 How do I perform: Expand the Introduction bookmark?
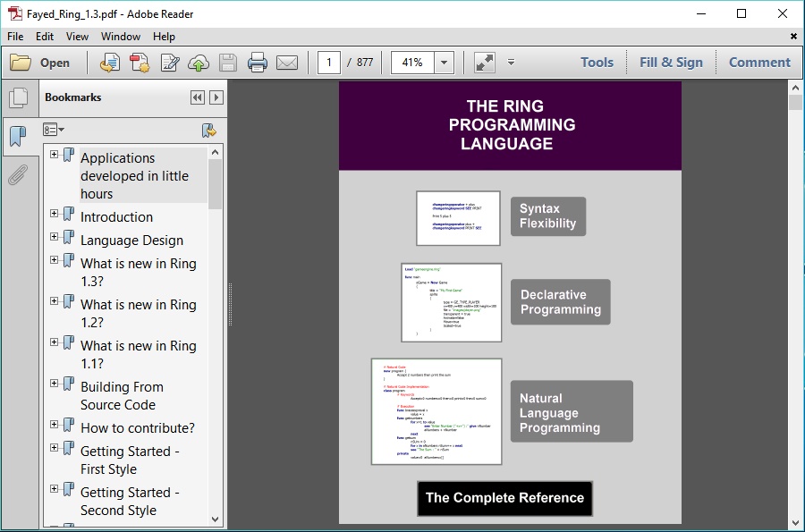[x=54, y=214]
